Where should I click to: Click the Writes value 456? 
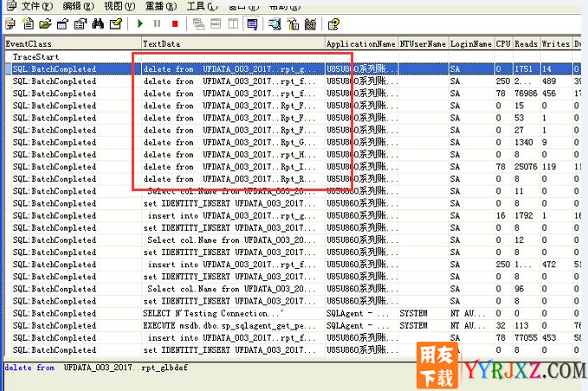point(549,93)
